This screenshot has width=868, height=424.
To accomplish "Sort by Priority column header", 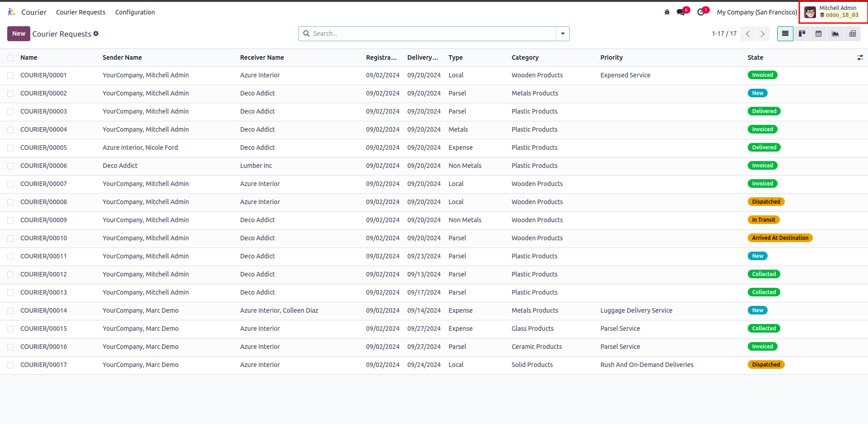I will click(x=611, y=57).
